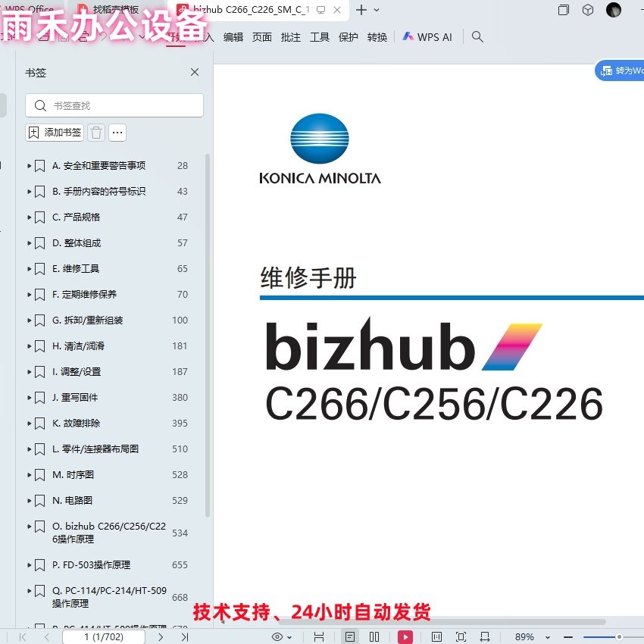Image resolution: width=644 pixels, height=644 pixels.
Task: Open the WPS AI assistant
Action: pyautogui.click(x=428, y=36)
